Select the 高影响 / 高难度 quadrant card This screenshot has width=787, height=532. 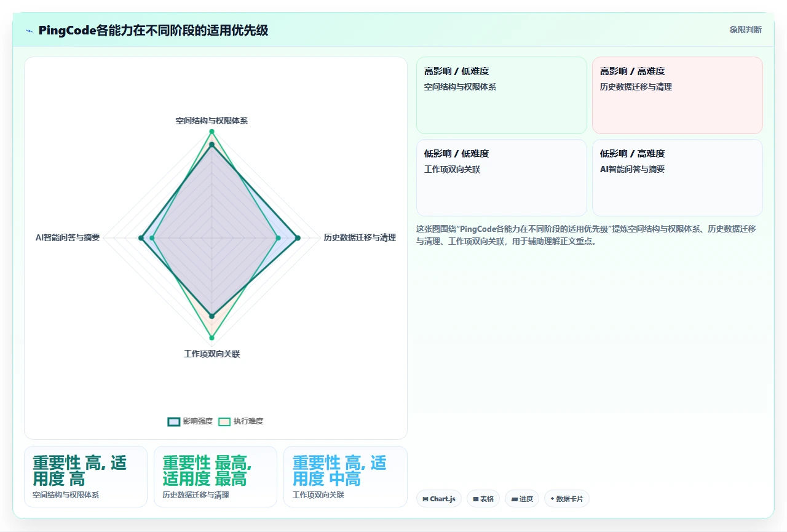click(x=678, y=95)
